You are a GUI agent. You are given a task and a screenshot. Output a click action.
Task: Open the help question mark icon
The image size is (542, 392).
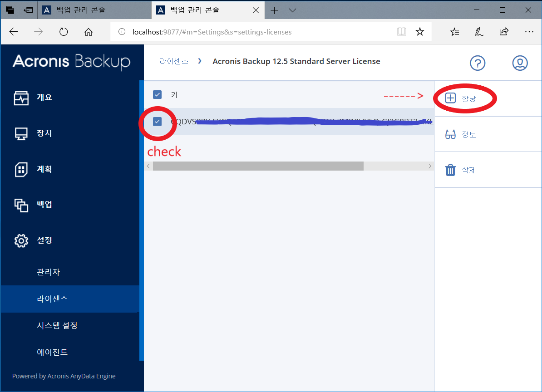[478, 63]
